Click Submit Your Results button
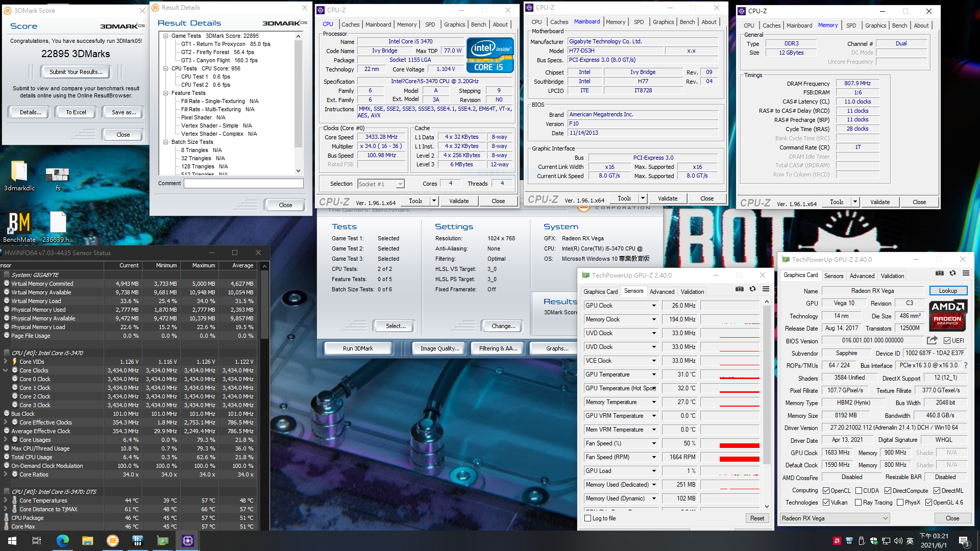This screenshot has width=980, height=551. (76, 72)
